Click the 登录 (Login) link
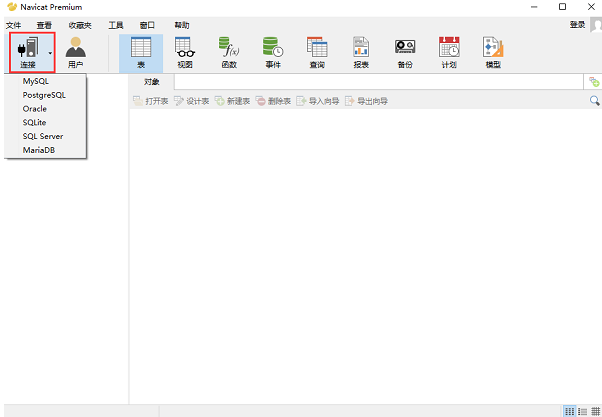The width and height of the screenshot is (602, 417). [577, 24]
